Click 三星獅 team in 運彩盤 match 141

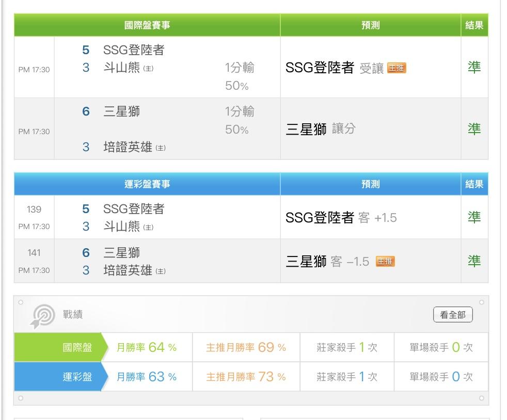[121, 253]
